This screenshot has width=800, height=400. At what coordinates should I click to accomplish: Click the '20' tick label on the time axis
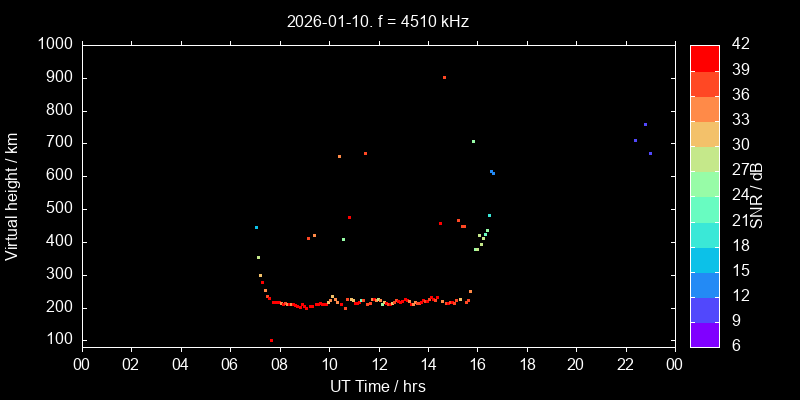576,364
